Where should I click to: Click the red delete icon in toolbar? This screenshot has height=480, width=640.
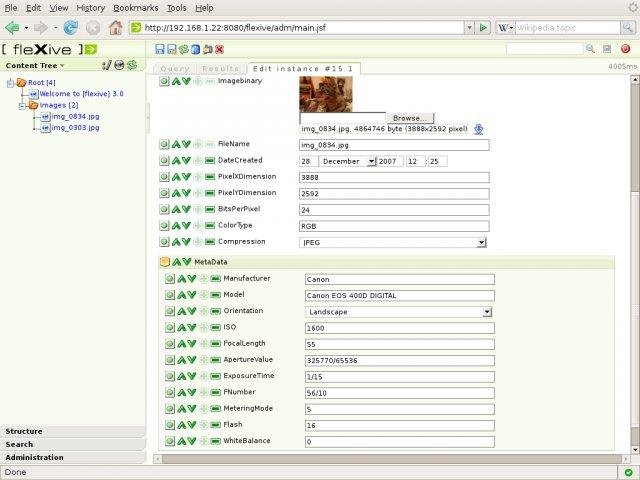point(219,49)
